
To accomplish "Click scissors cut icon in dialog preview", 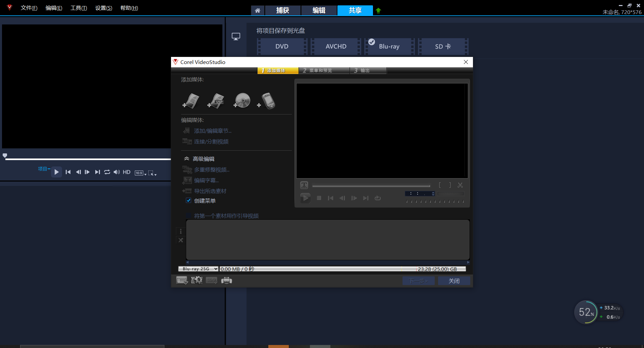I will point(460,185).
